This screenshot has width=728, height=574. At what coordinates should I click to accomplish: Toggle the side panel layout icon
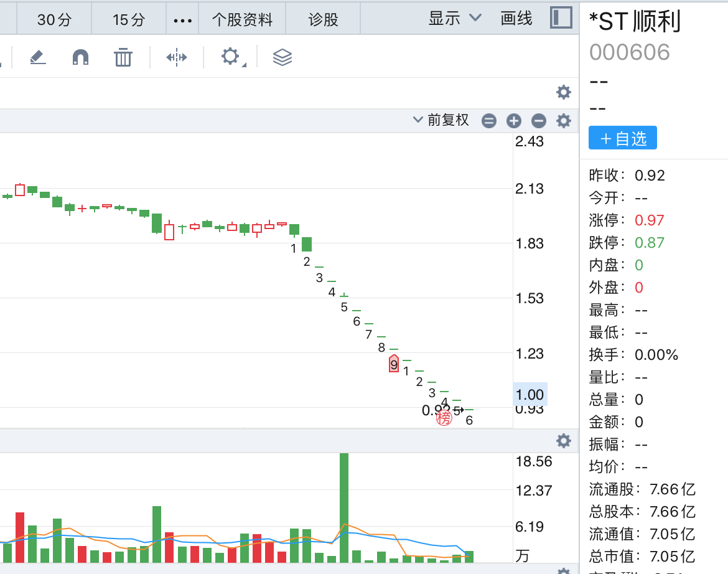pos(561,17)
